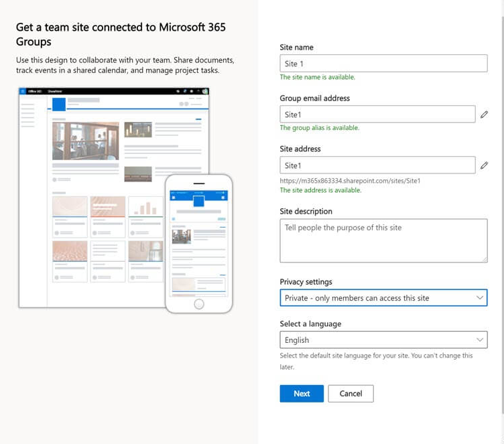This screenshot has width=504, height=444.
Task: Click inside the Site description text area
Action: (x=383, y=240)
